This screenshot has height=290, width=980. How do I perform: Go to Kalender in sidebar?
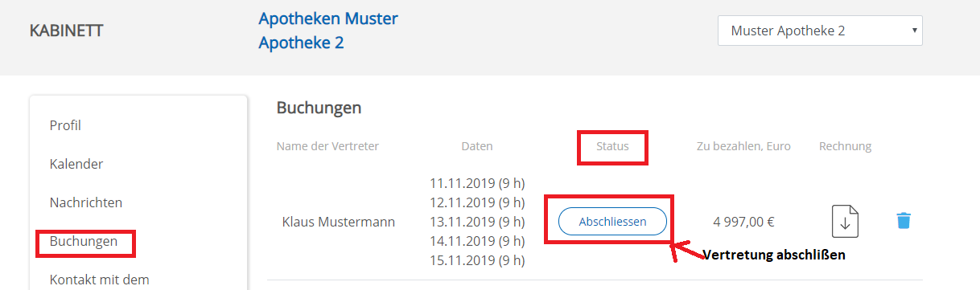(x=76, y=164)
